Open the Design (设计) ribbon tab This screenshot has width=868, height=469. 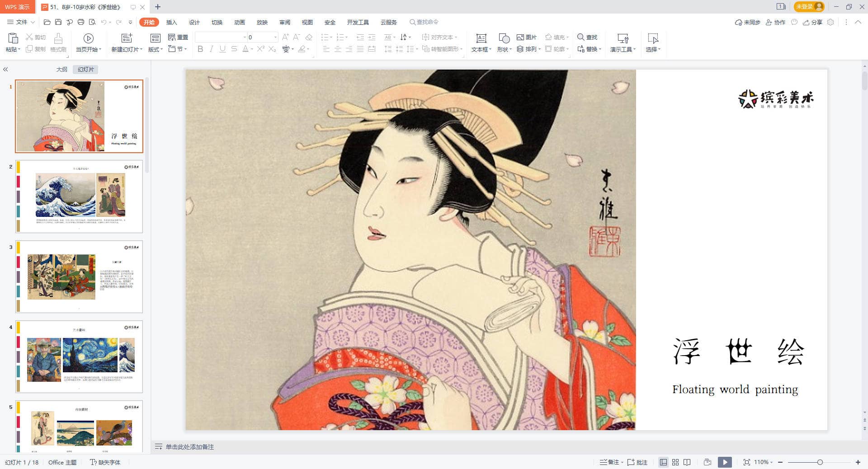point(194,22)
